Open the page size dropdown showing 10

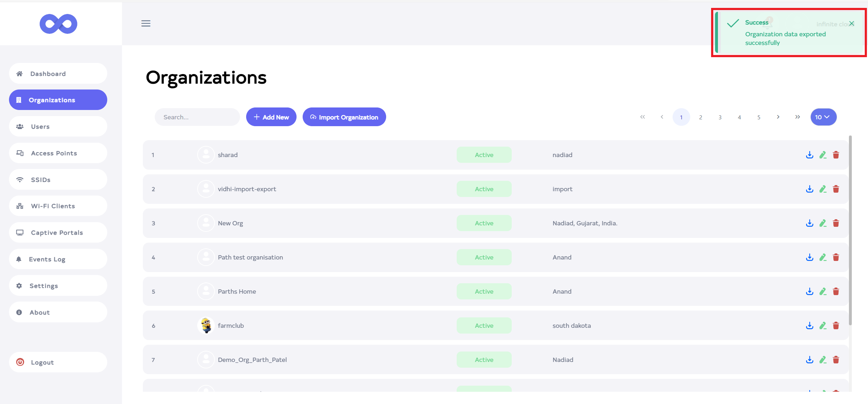pos(823,117)
